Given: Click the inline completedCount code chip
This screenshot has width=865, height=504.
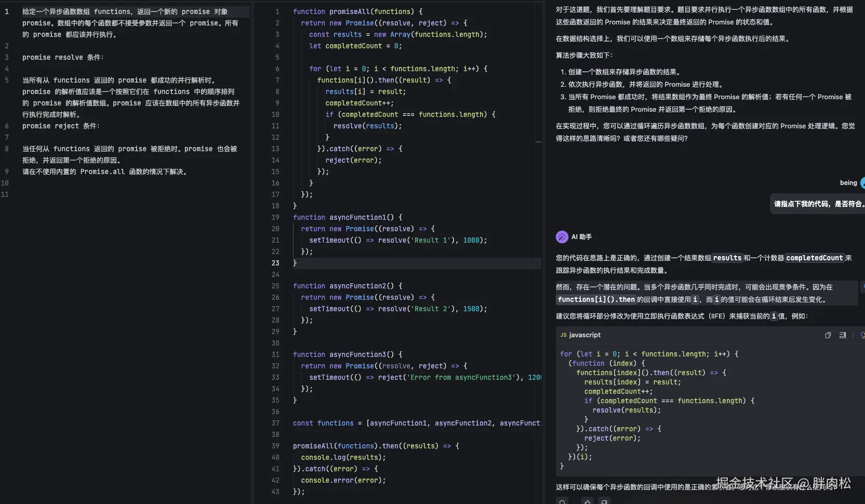Looking at the screenshot, I should coord(814,258).
